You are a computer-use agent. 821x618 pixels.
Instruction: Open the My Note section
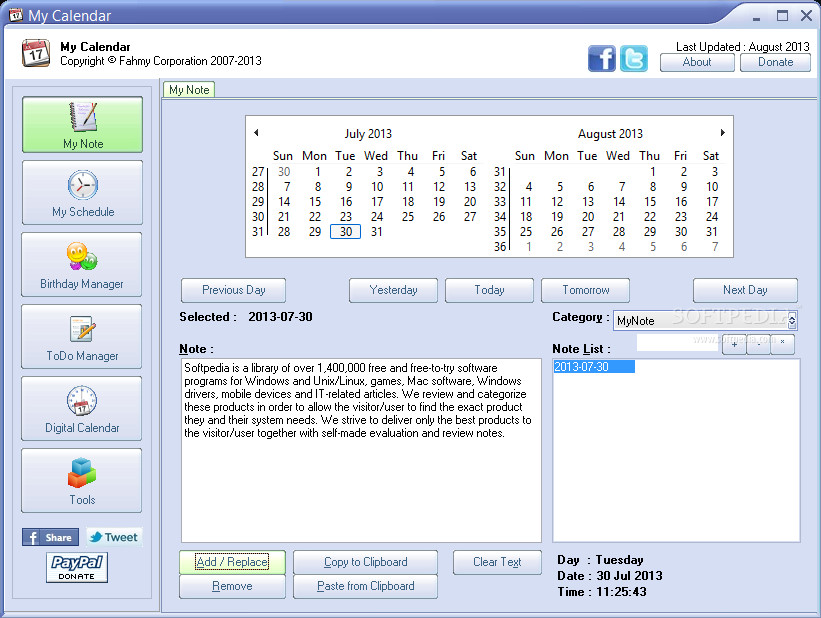(82, 125)
